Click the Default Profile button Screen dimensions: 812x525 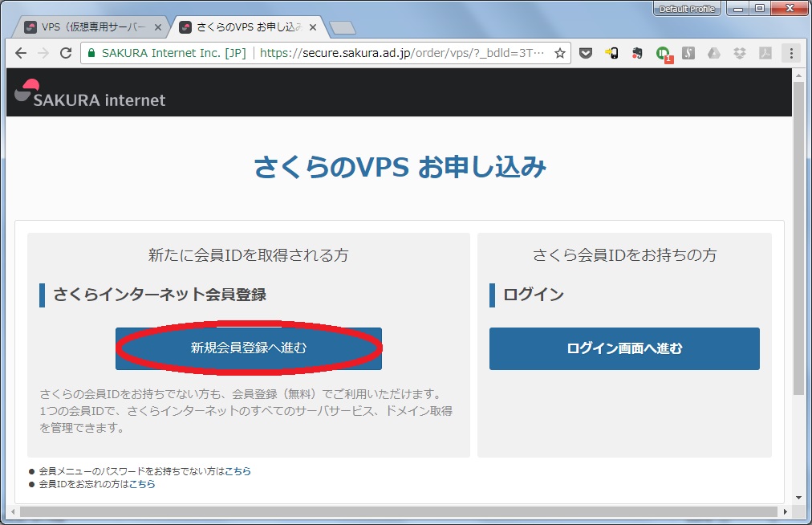tap(687, 9)
